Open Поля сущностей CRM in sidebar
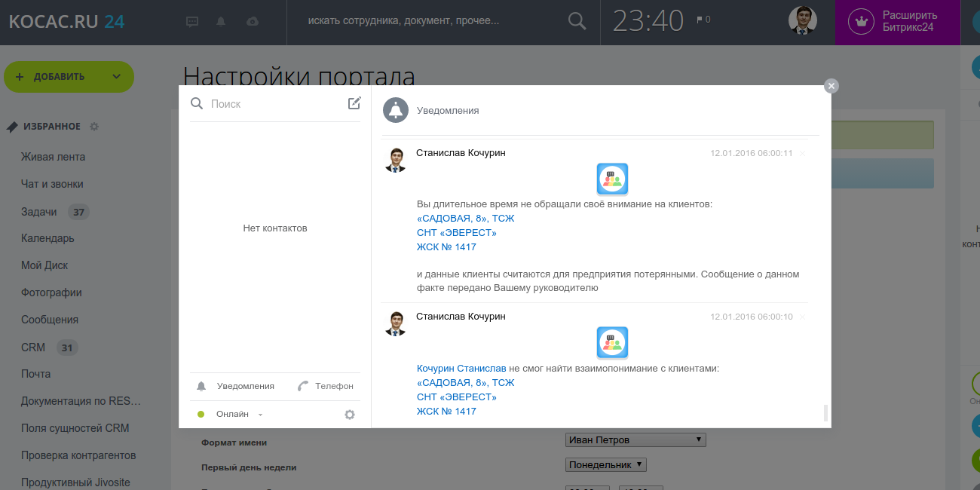Viewport: 980px width, 490px height. click(75, 428)
